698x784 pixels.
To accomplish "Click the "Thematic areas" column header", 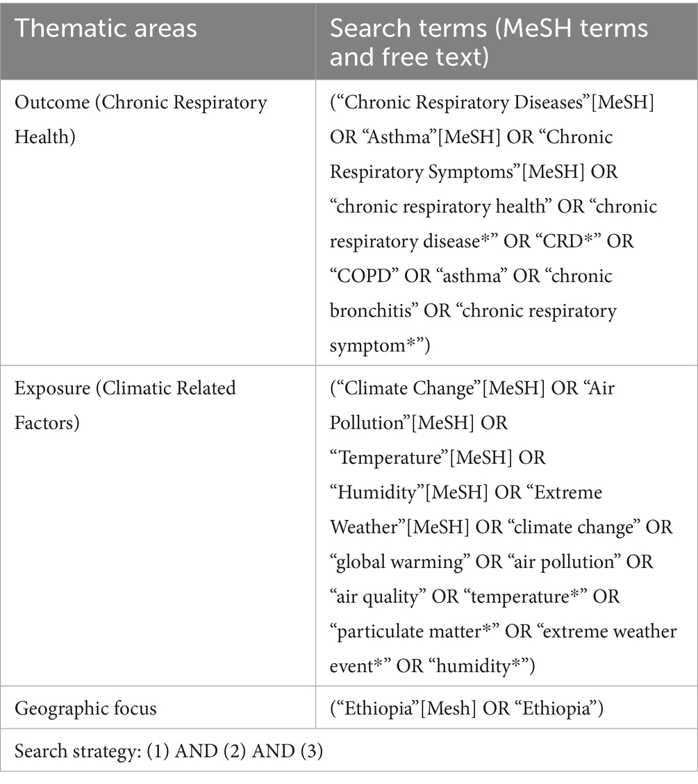I will [106, 28].
